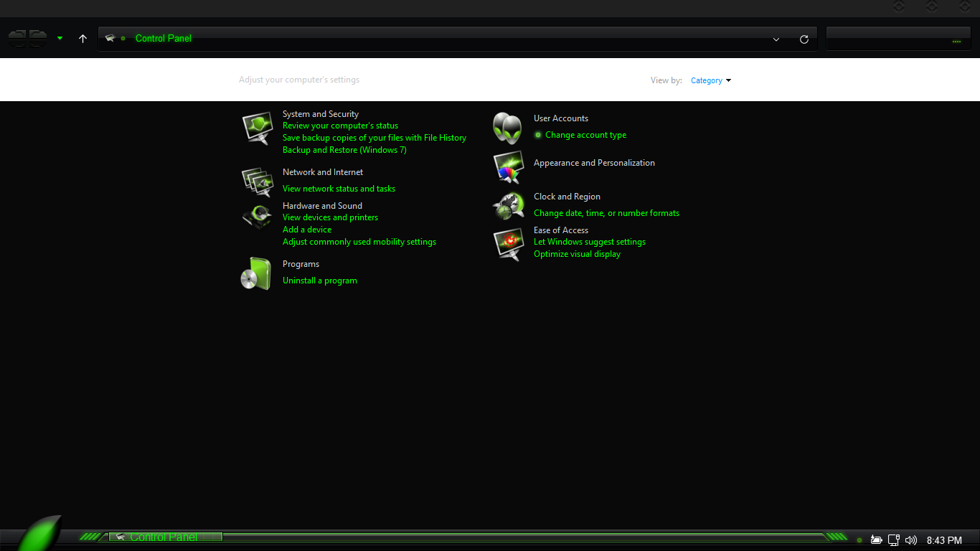The height and width of the screenshot is (551, 980).
Task: Open the Programs disc box icon
Action: click(256, 273)
